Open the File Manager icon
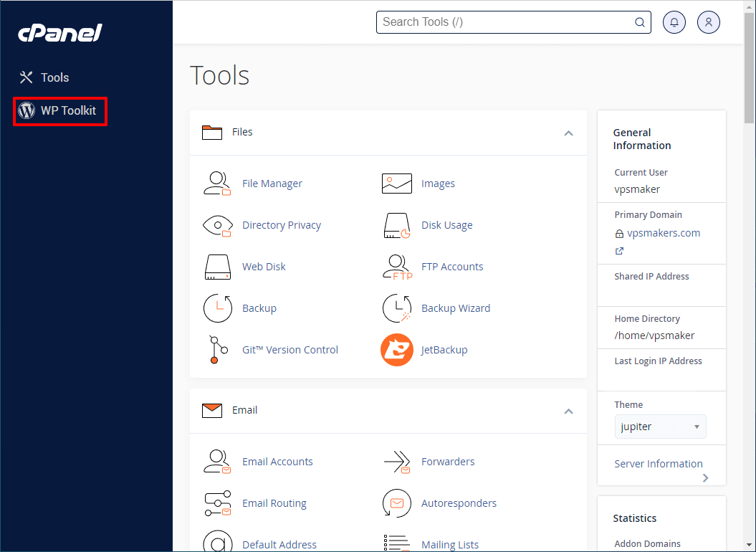The height and width of the screenshot is (552, 756). (x=217, y=184)
